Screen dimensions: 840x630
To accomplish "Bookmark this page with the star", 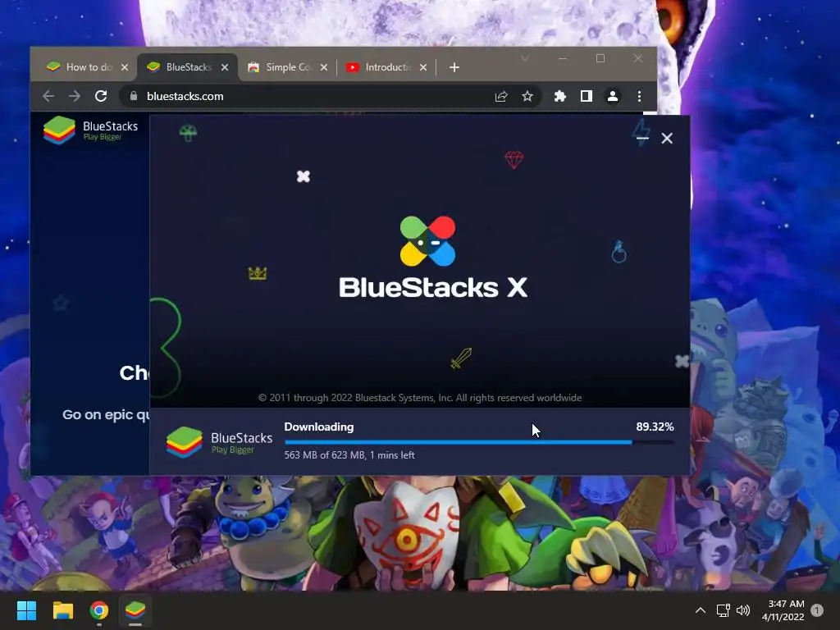I will point(527,97).
